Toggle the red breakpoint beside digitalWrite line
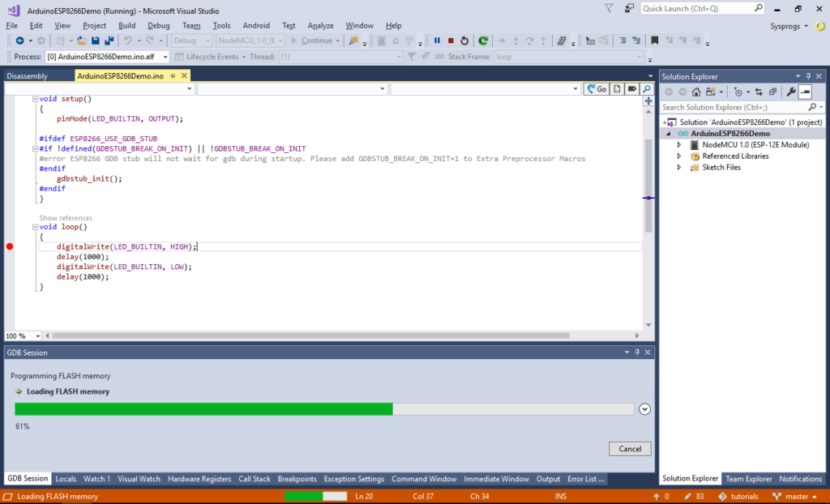Image resolution: width=830 pixels, height=504 pixels. [x=9, y=246]
